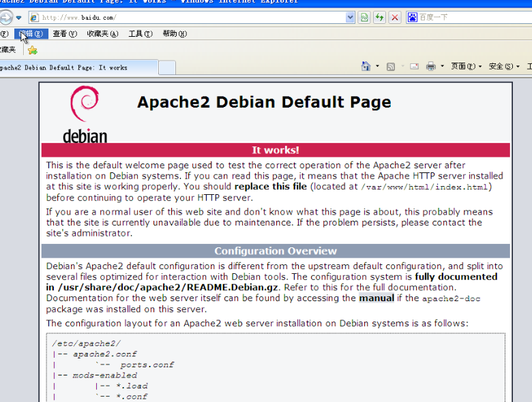The image size is (532, 402).
Task: Click the apache2.conf tree entry
Action: (104, 354)
